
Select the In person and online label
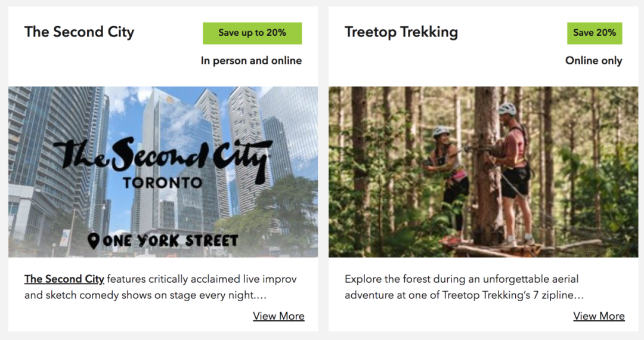pos(251,61)
